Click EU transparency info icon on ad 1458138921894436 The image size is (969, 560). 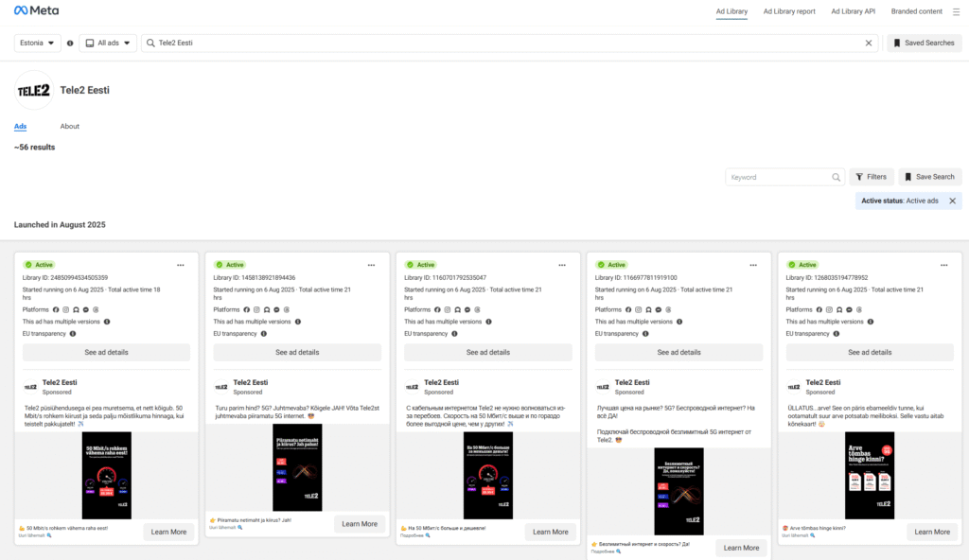(264, 334)
